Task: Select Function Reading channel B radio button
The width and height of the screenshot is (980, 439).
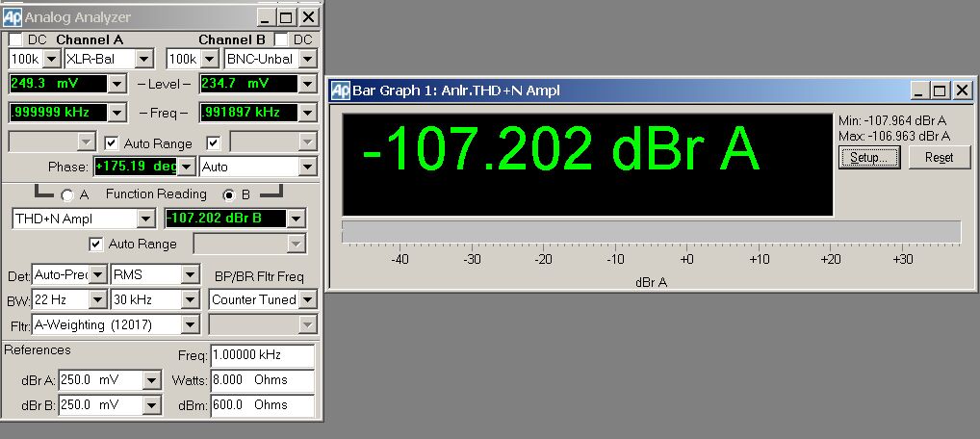Action: tap(229, 195)
